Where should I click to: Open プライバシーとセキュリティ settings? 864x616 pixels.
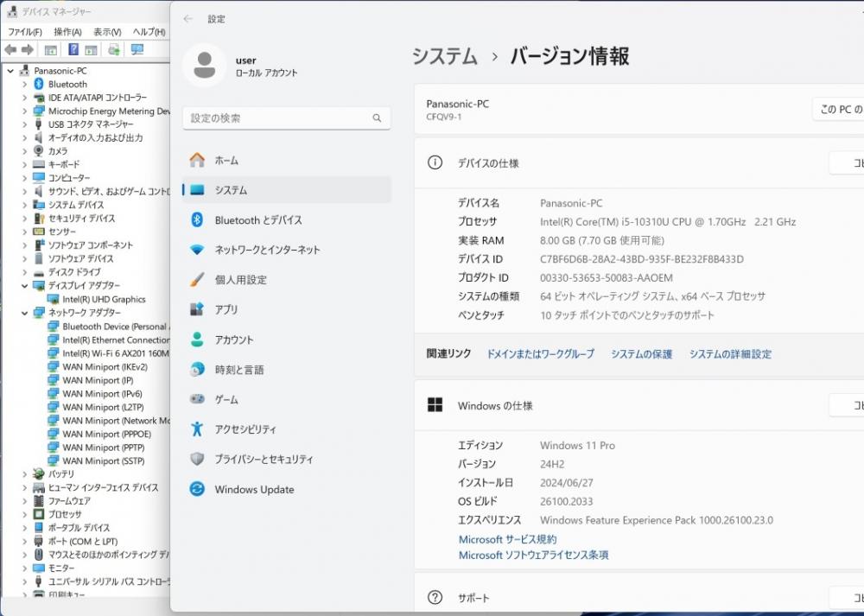tap(264, 460)
